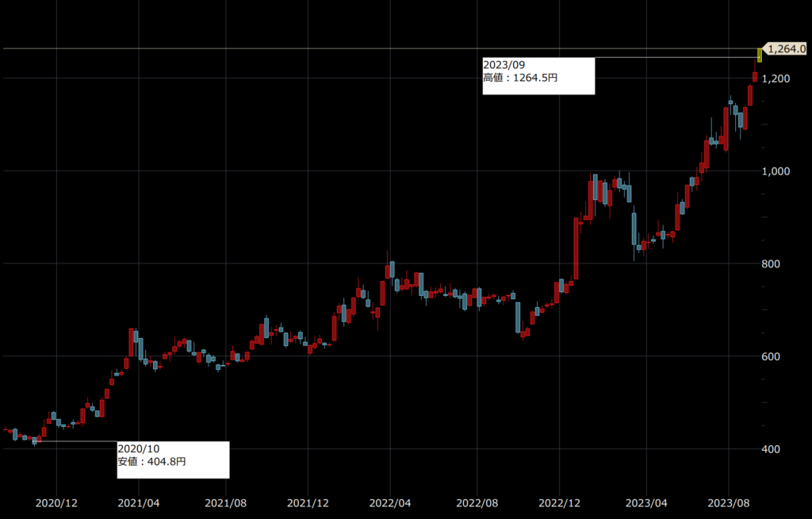
Task: Click the text 高値：1264.5円
Action: coord(520,78)
